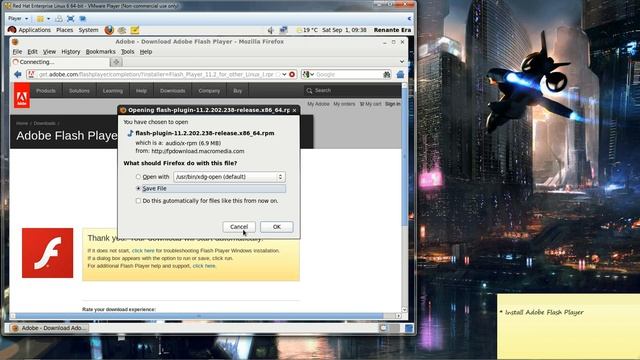Click the Renante Era user applet
The width and height of the screenshot is (640, 360).
pyautogui.click(x=392, y=30)
